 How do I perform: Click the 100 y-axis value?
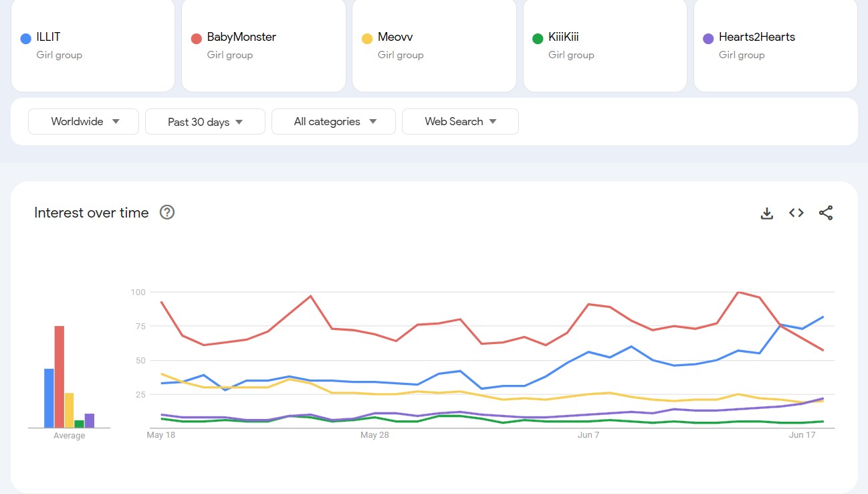click(x=138, y=292)
